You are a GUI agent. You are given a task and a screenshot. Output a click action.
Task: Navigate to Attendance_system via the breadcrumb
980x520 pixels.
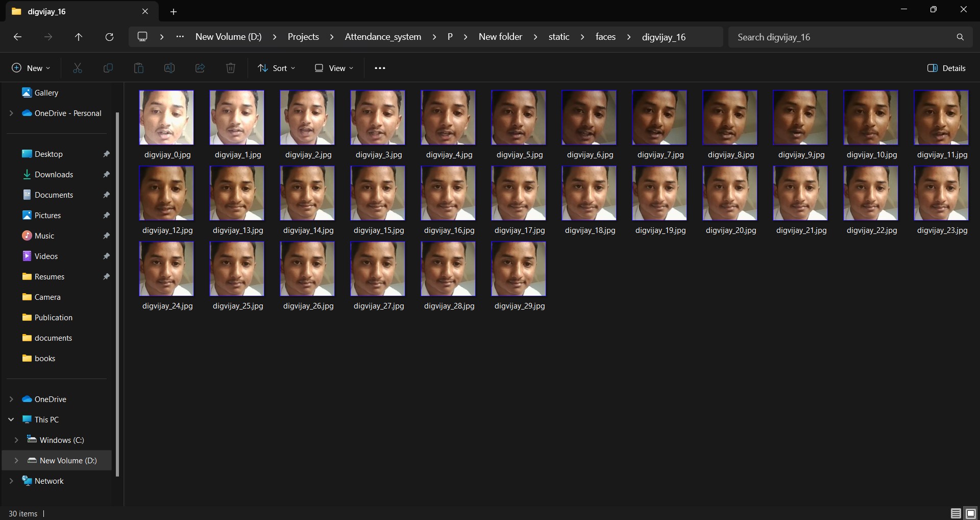tap(382, 37)
